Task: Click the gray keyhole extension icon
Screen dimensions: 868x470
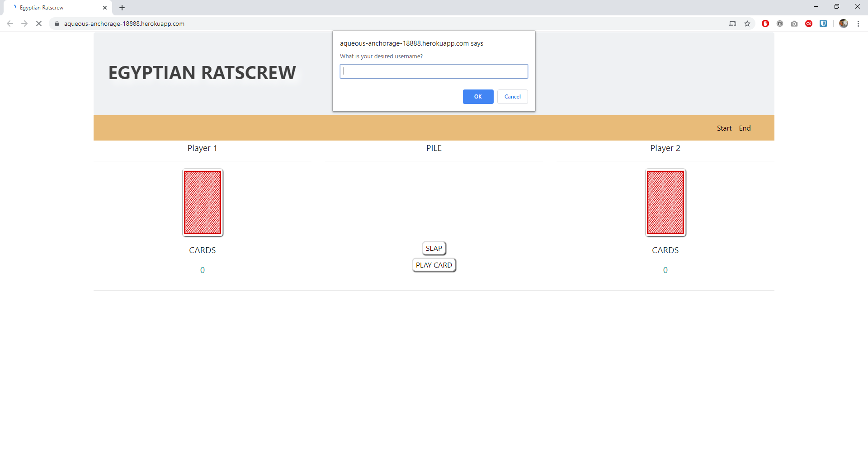Action: pyautogui.click(x=780, y=23)
